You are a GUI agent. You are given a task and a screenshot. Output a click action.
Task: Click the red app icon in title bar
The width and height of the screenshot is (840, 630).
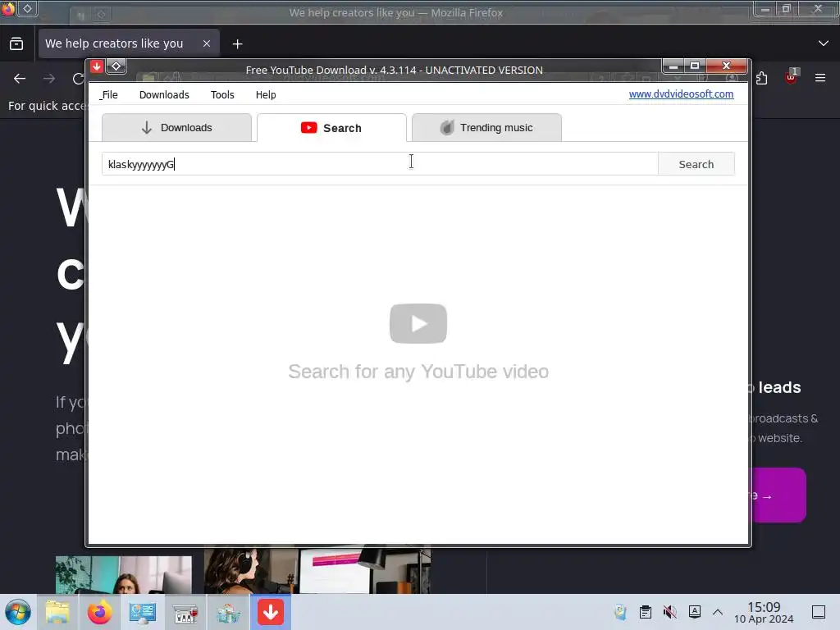[x=97, y=66]
